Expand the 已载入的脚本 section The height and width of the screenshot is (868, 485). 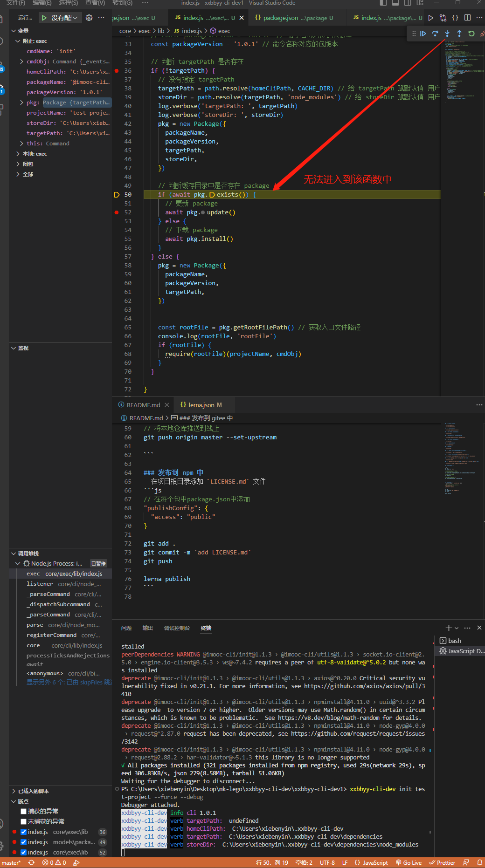click(33, 791)
